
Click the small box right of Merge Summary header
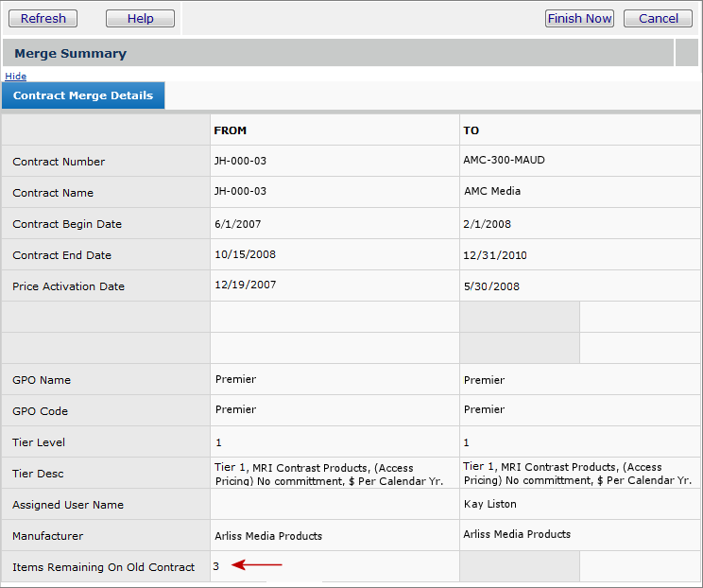[687, 53]
